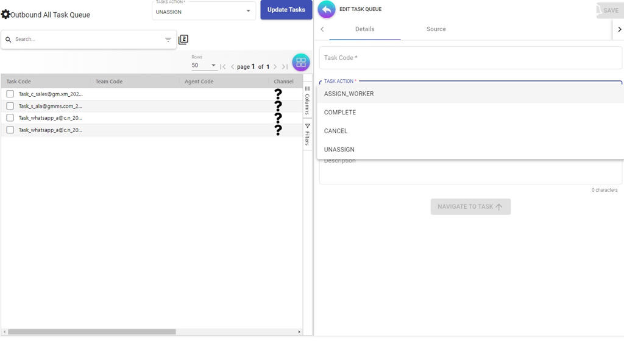Image resolution: width=624 pixels, height=364 pixels.
Task: Open the Columns side panel
Action: click(x=307, y=101)
